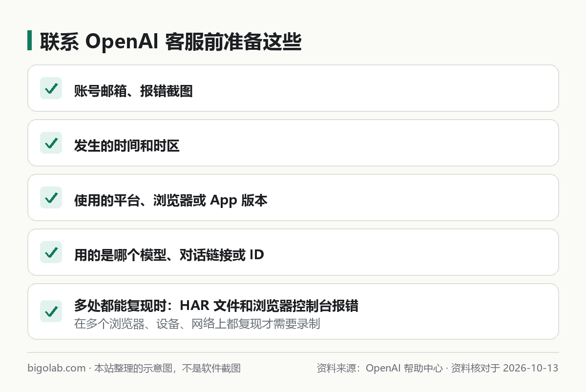Select the text 账号邮箱、报错截图
586x392 pixels.
point(133,91)
